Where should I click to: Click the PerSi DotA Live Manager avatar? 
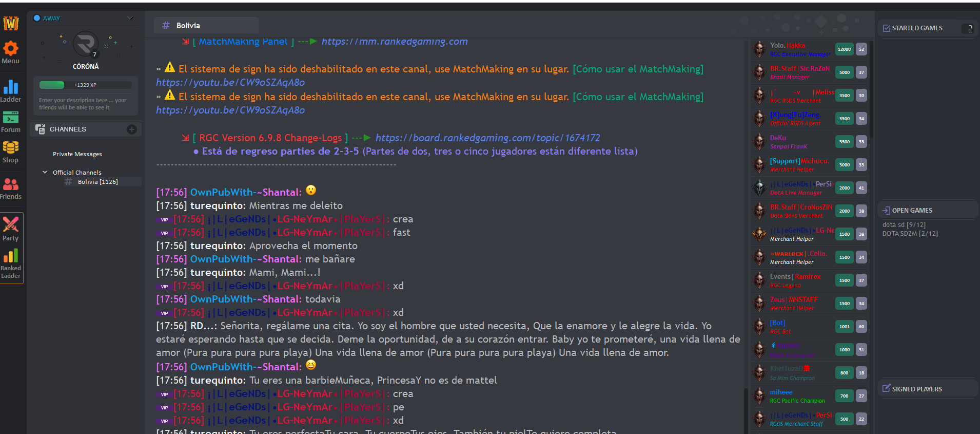pos(759,188)
